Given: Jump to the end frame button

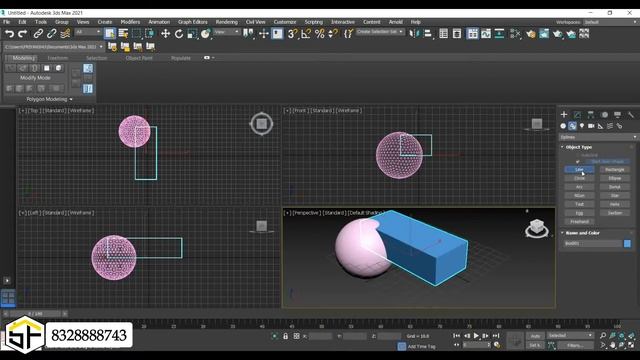Looking at the screenshot, I should coord(496,336).
